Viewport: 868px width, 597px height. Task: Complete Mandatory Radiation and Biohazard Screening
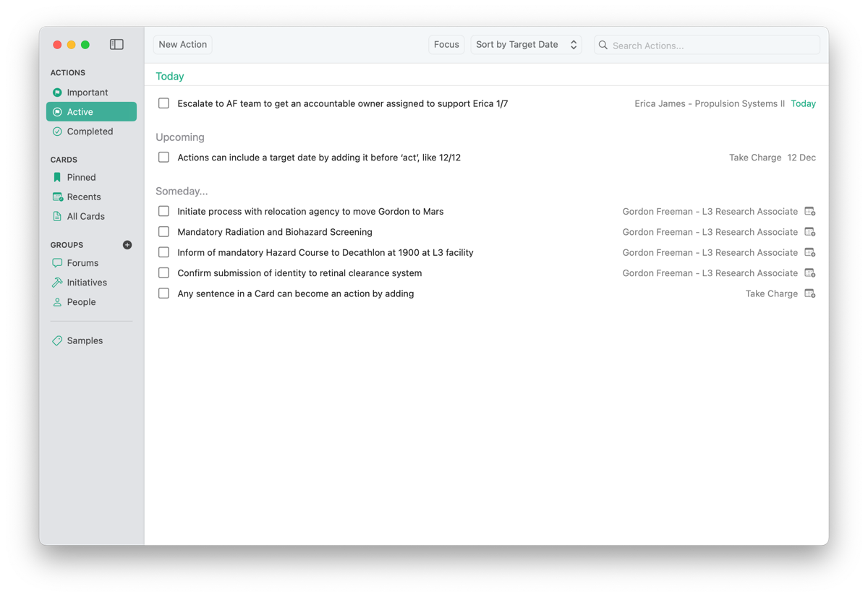click(x=164, y=232)
